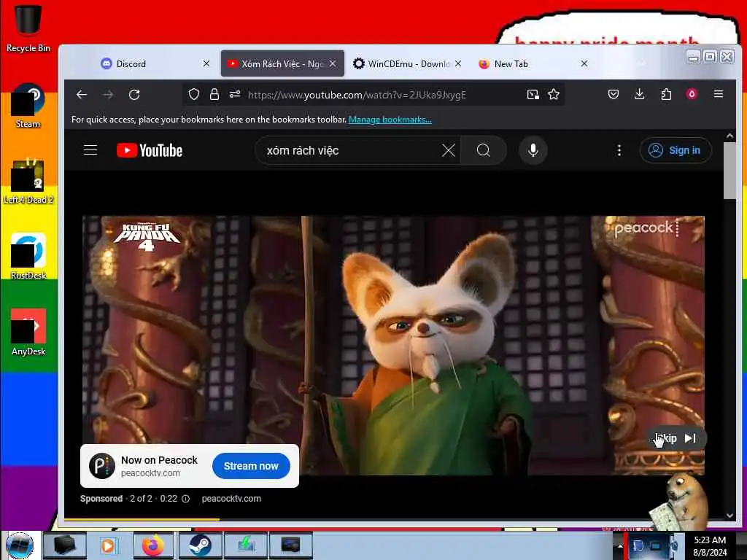Viewport: 747px width, 560px height.
Task: Open the Recycle Bin desktop icon
Action: (28, 28)
